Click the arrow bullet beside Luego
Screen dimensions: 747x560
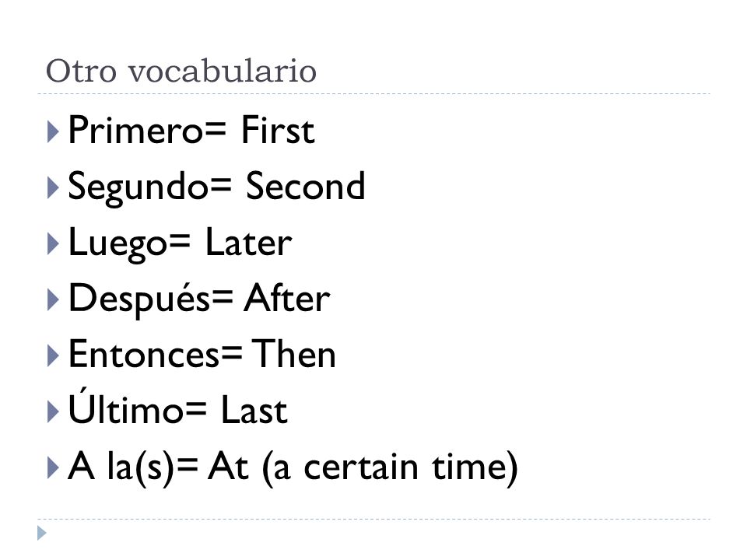point(53,243)
